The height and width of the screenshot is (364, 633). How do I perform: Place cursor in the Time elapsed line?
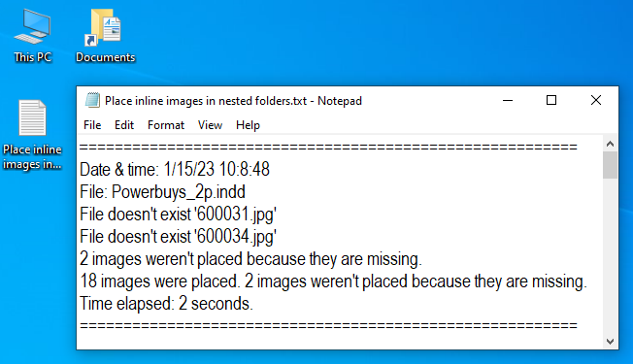[166, 304]
